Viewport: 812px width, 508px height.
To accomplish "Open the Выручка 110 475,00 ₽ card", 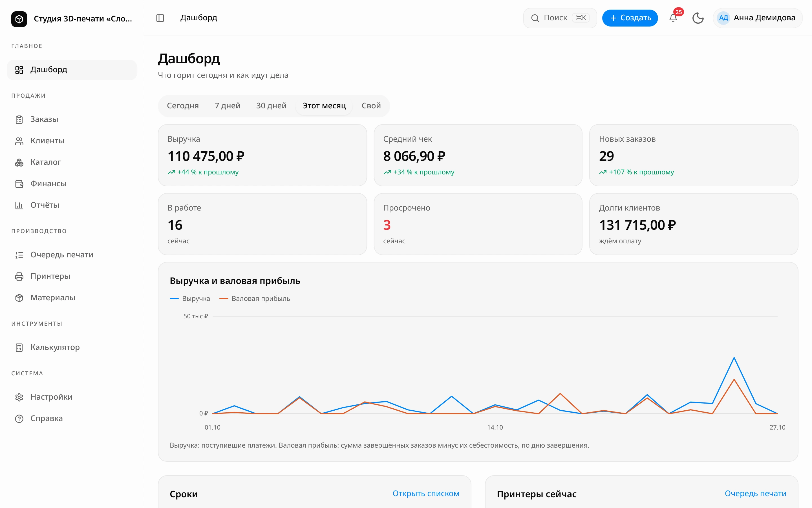I will (262, 155).
